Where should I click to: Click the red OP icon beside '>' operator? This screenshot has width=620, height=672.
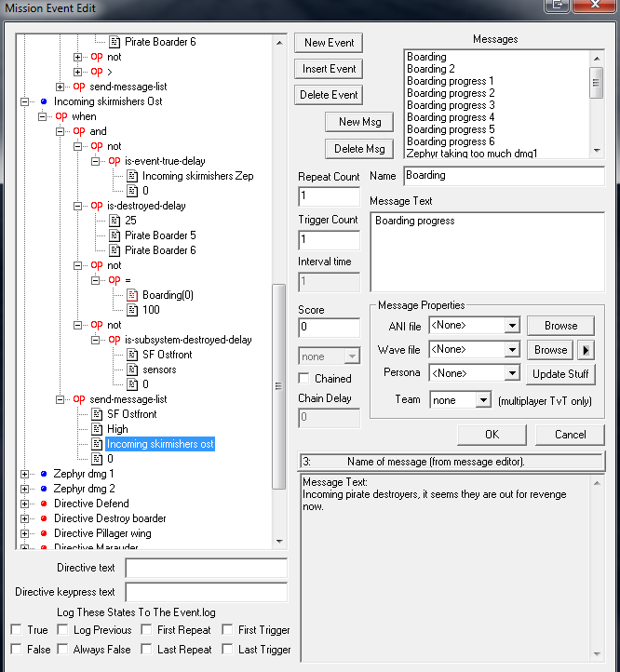pyautogui.click(x=97, y=72)
